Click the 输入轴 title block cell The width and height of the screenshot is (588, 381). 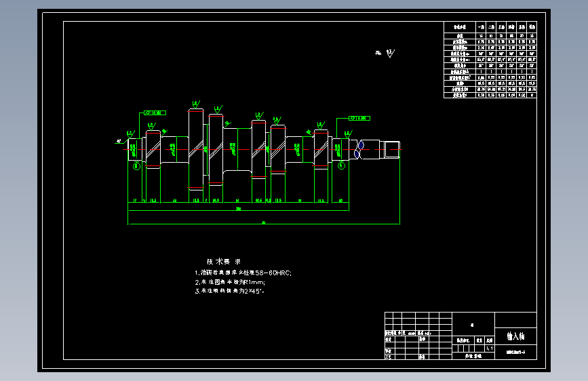coord(515,336)
